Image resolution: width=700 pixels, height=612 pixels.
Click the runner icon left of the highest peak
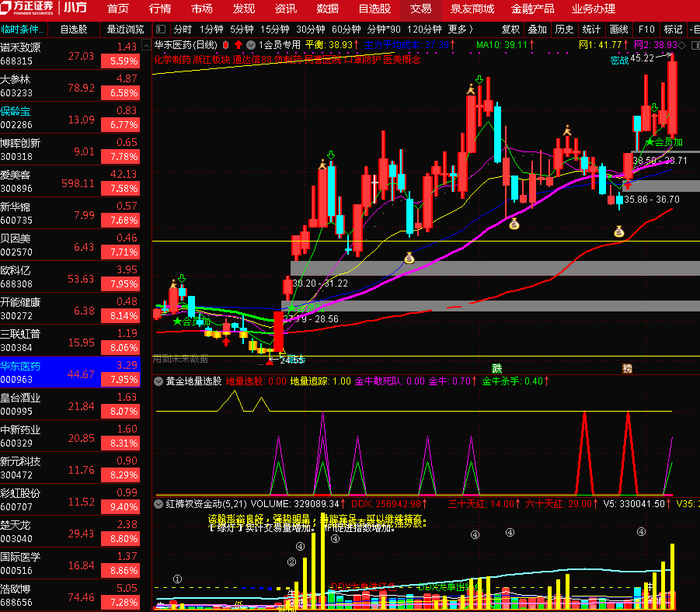tap(471, 89)
